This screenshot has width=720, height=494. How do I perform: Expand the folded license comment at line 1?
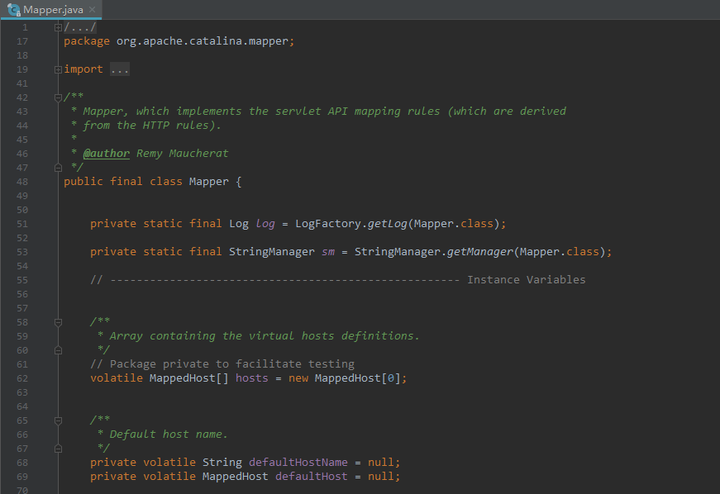coord(58,28)
